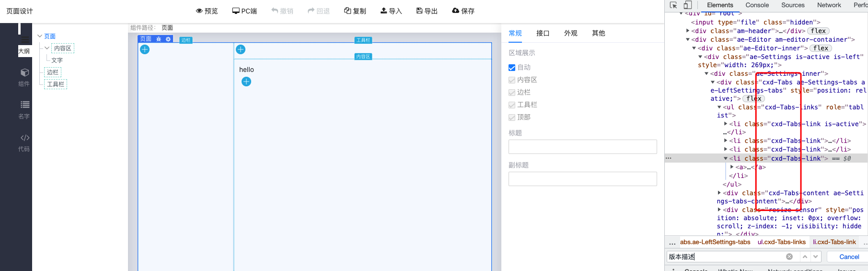Click 页面 in the component path
The image size is (868, 271).
coord(167,28)
